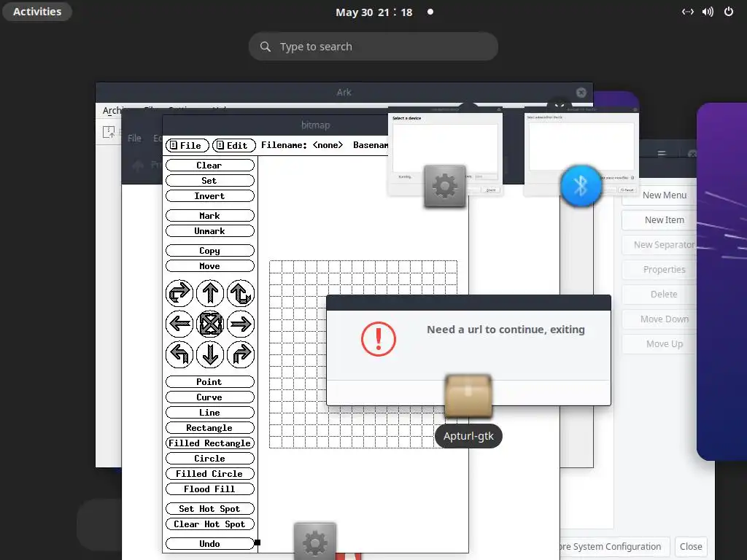
Task: Click the Fold icon with crossed arrows
Action: click(x=209, y=324)
